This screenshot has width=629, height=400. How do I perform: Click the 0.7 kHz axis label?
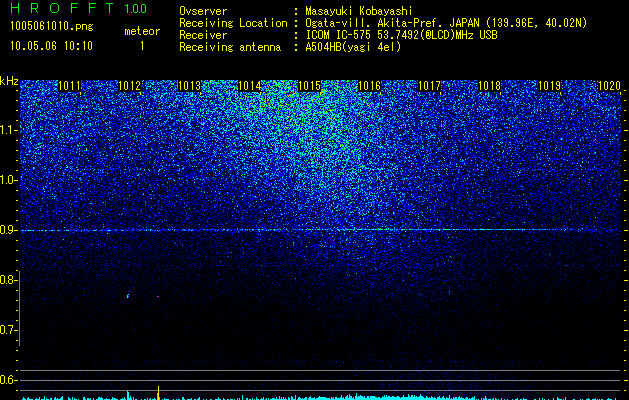[x=7, y=330]
